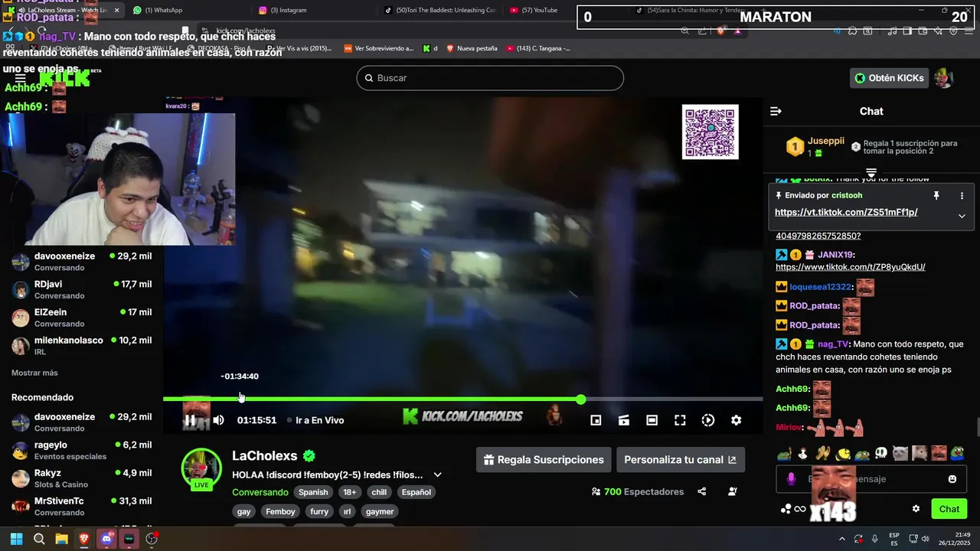Click the clip creation icon in player
Image resolution: width=980 pixels, height=551 pixels.
tap(624, 420)
